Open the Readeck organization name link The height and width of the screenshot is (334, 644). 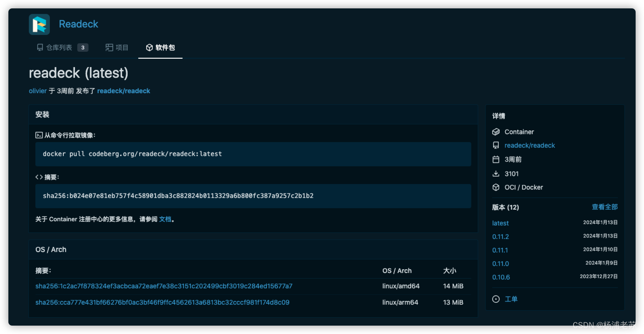coord(78,24)
